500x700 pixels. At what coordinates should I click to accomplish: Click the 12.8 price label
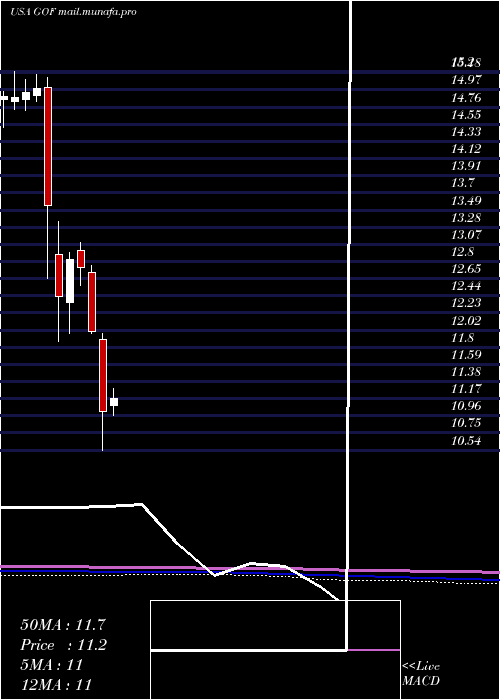point(463,252)
